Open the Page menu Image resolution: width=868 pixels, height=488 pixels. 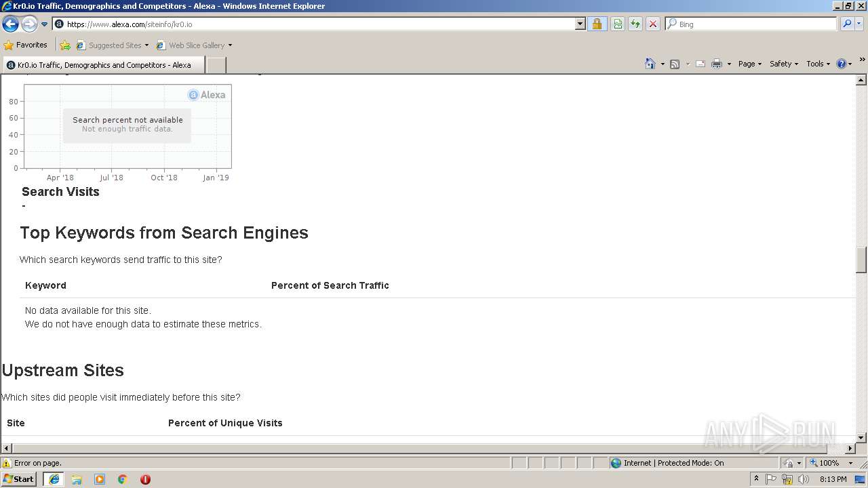pyautogui.click(x=749, y=64)
